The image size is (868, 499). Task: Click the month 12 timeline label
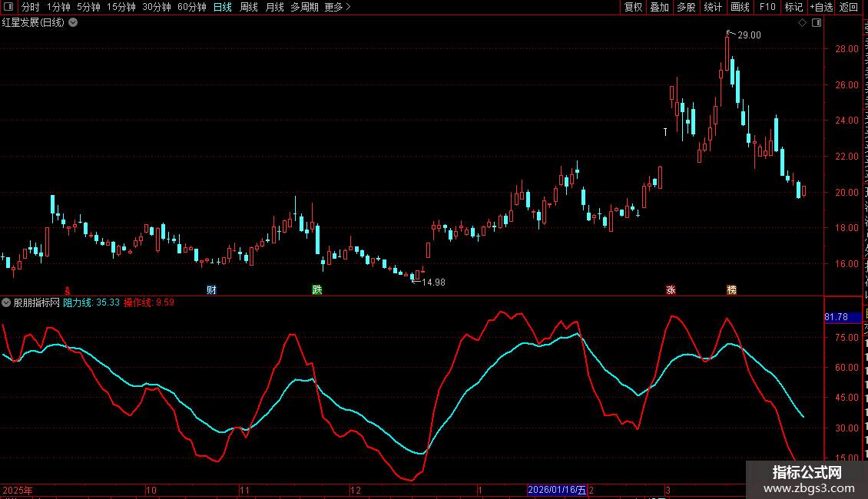tap(356, 490)
